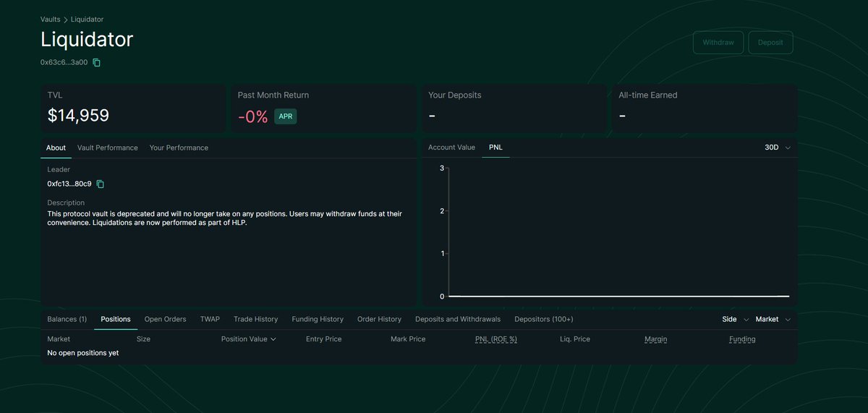Open the Open Orders tab

(165, 319)
